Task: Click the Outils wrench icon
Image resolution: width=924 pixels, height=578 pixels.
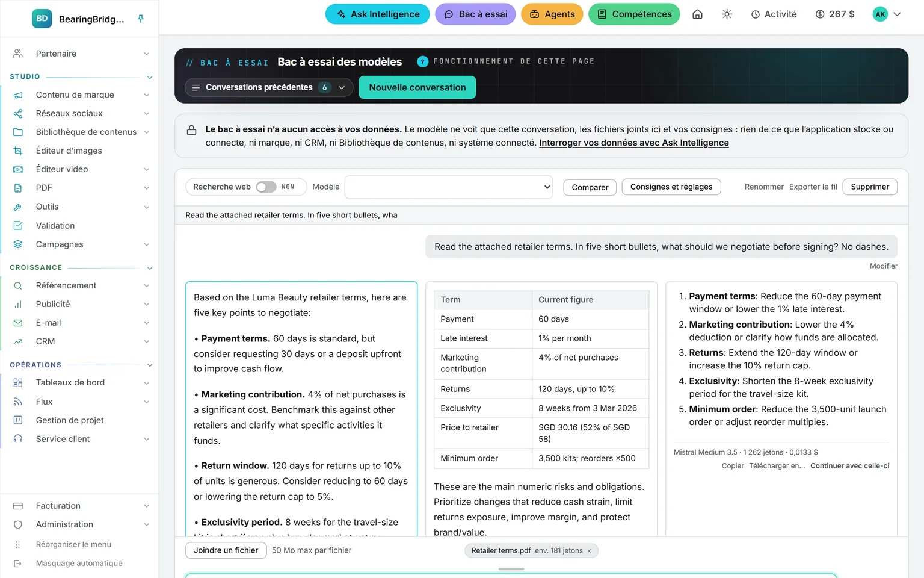Action: coord(18,207)
